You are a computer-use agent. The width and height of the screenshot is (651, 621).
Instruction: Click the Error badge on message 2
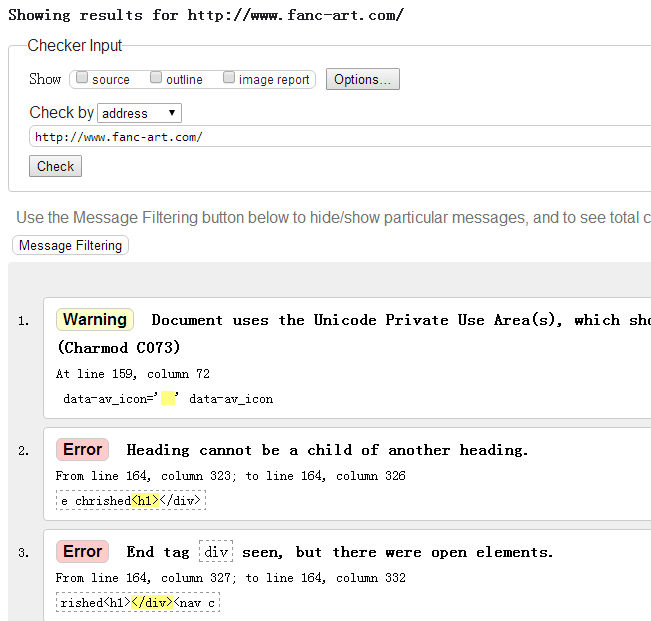pos(83,450)
